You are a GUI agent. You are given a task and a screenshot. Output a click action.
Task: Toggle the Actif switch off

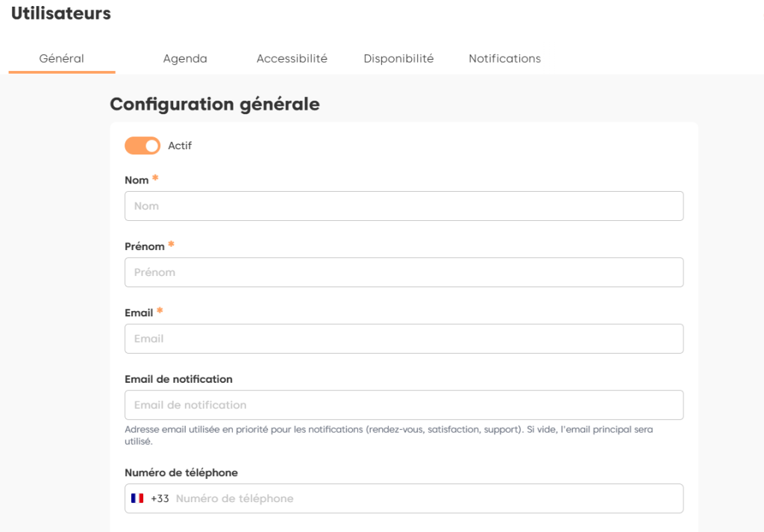[143, 145]
